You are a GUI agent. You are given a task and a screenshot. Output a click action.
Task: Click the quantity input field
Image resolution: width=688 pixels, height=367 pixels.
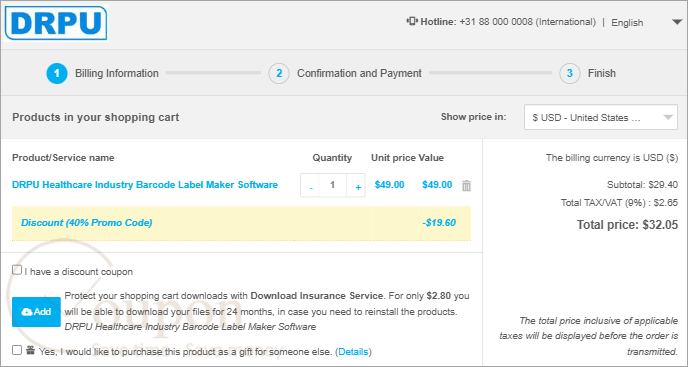click(333, 185)
